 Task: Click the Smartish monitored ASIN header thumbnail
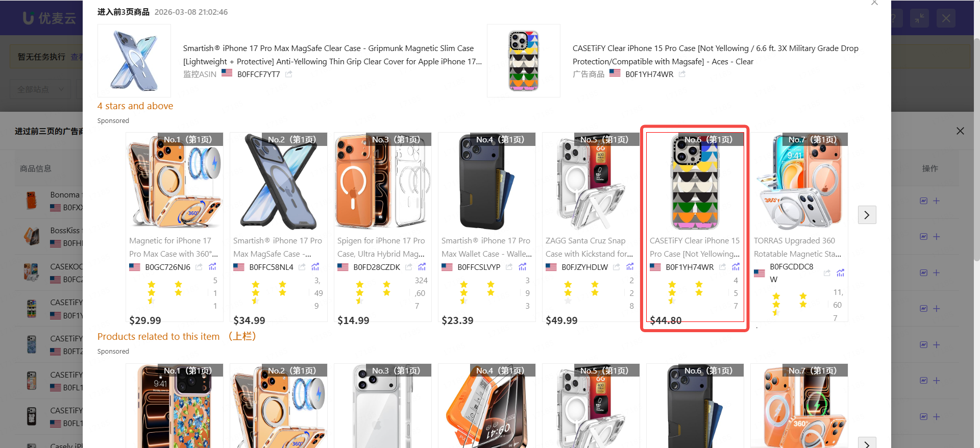134,61
